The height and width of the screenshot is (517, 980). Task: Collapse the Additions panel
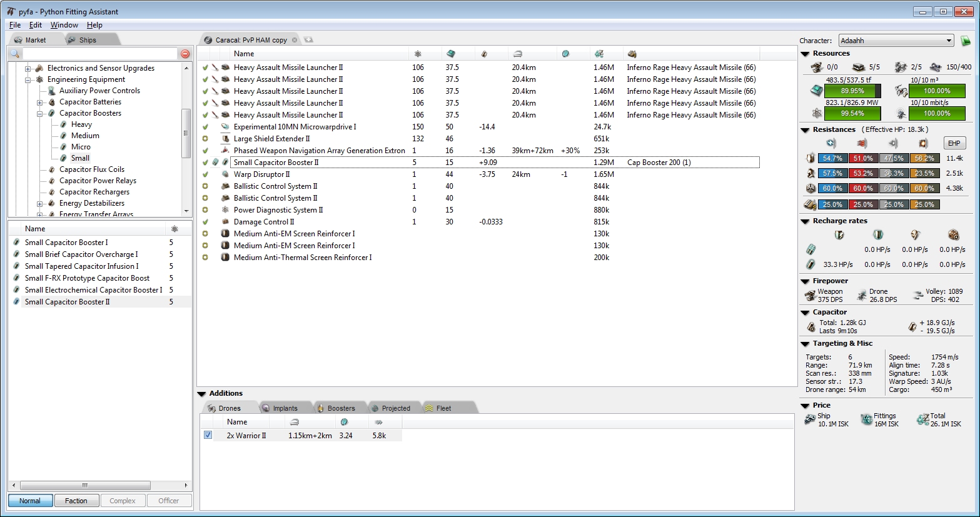tap(202, 394)
